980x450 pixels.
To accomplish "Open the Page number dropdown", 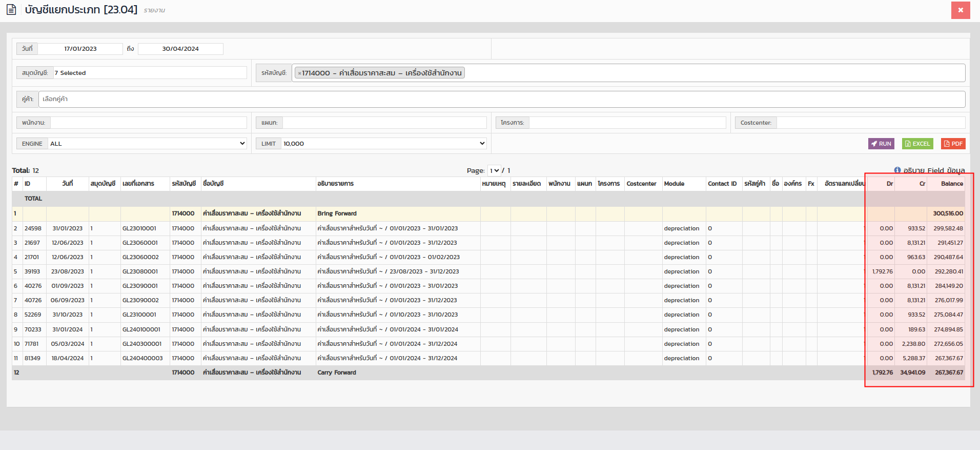I will click(x=494, y=170).
